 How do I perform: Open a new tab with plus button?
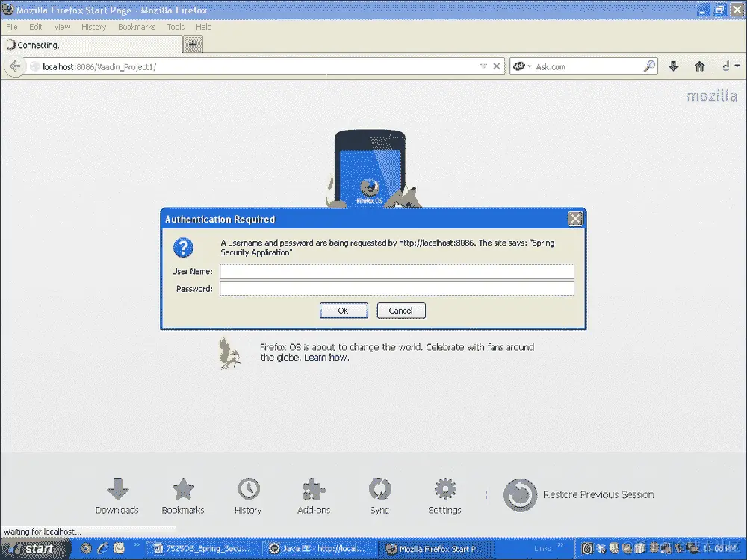pos(193,45)
